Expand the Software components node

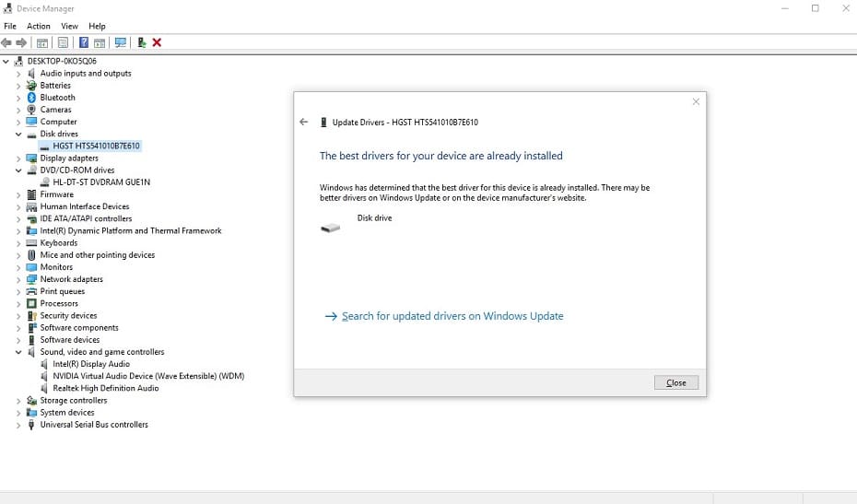18,328
